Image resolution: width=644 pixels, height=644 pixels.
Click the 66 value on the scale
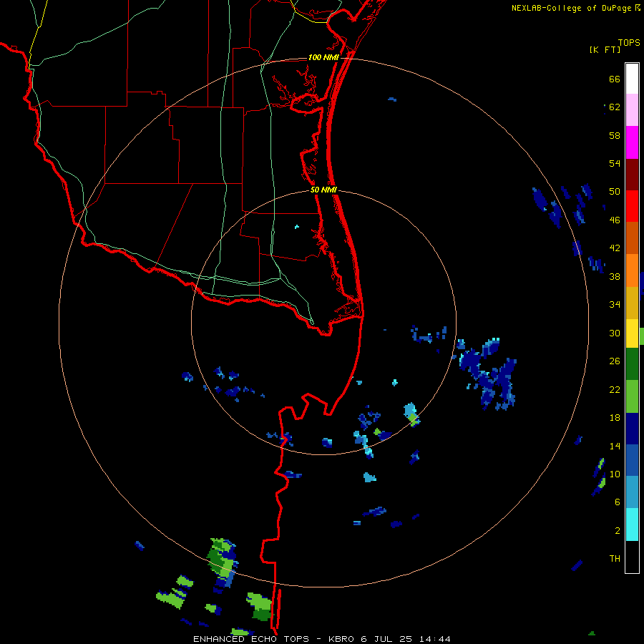[x=615, y=79]
